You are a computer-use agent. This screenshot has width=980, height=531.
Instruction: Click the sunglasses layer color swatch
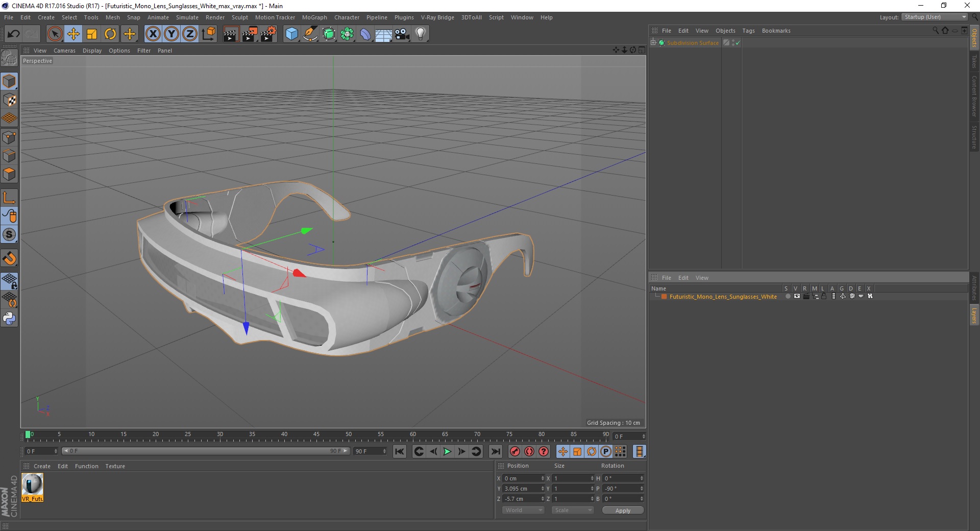(664, 297)
